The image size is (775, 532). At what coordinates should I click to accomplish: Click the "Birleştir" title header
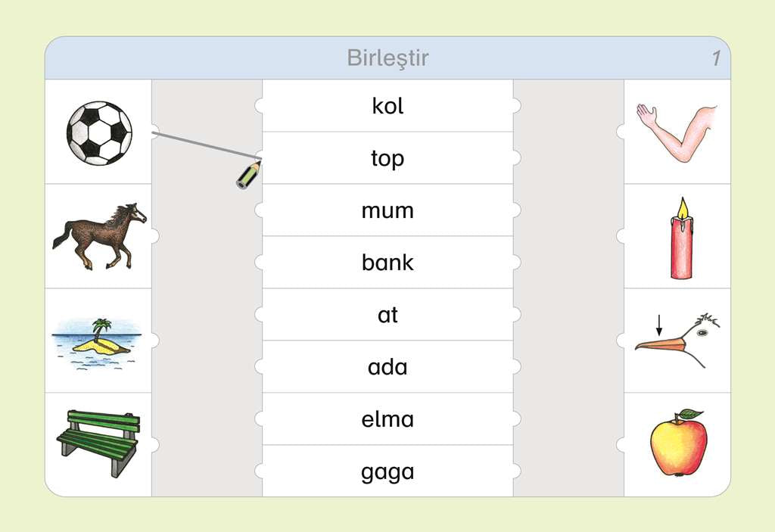(x=387, y=58)
